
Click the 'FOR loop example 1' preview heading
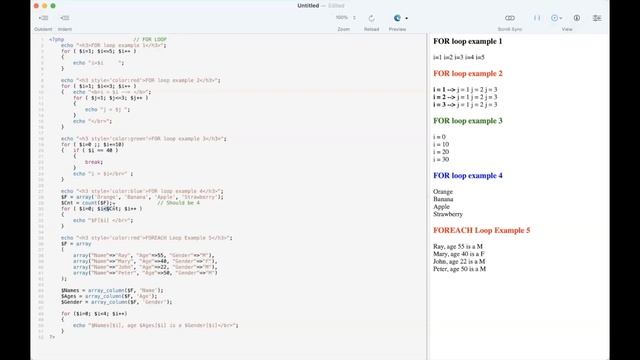[x=468, y=41]
